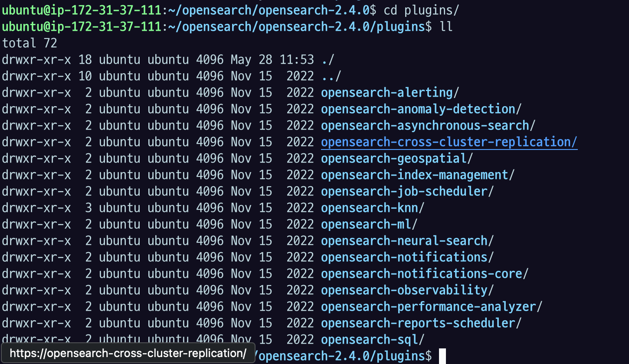Click the 'total 72' output line

29,43
